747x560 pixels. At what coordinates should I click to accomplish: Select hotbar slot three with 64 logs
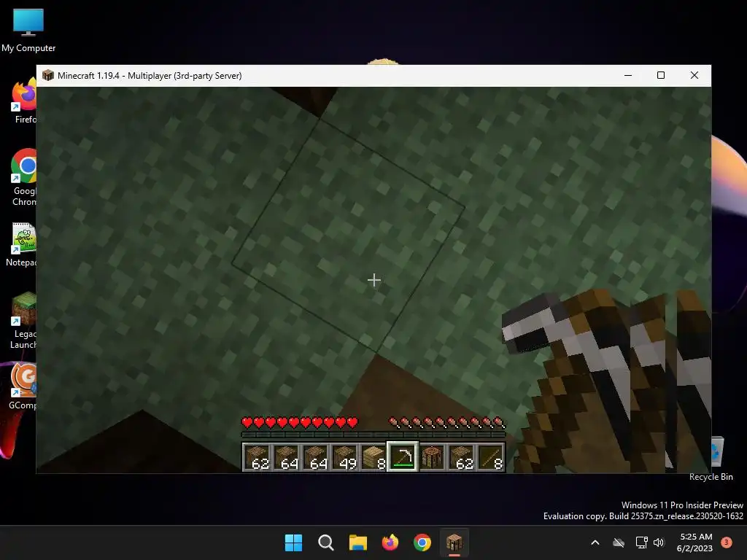click(315, 457)
